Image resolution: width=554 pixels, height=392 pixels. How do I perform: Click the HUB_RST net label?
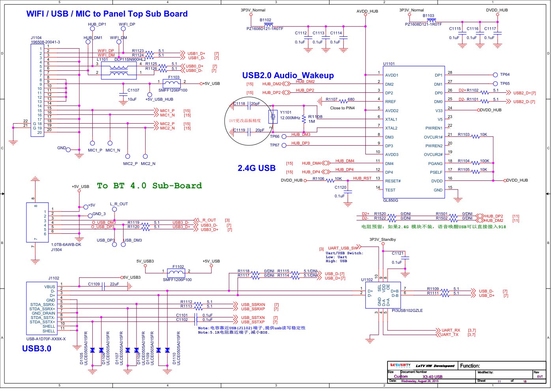[362, 178]
